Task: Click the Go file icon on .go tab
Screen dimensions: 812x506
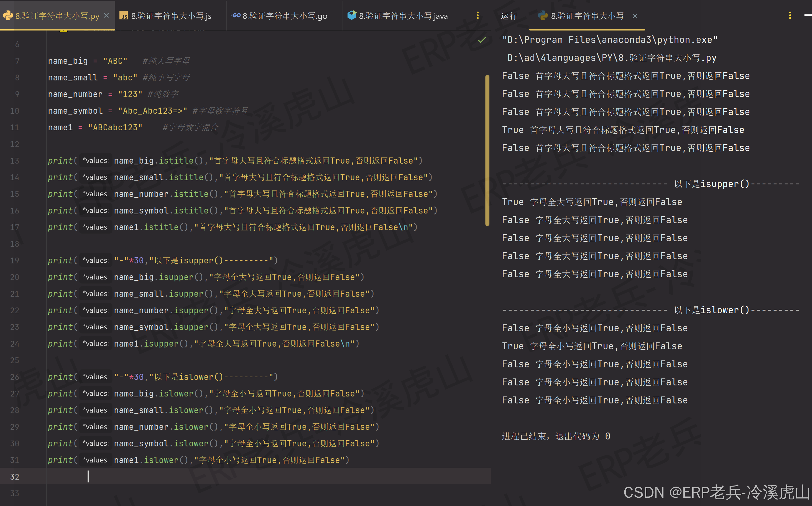Action: (236, 16)
